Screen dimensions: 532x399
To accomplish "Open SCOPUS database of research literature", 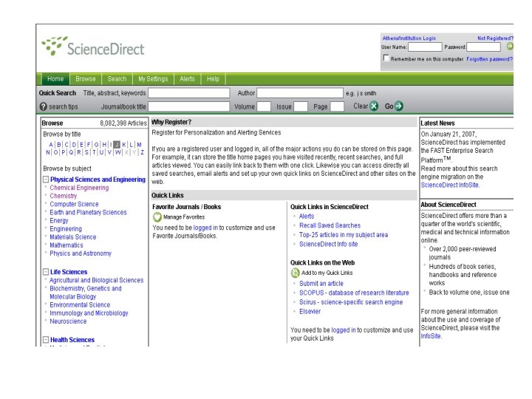I will click(x=354, y=293).
